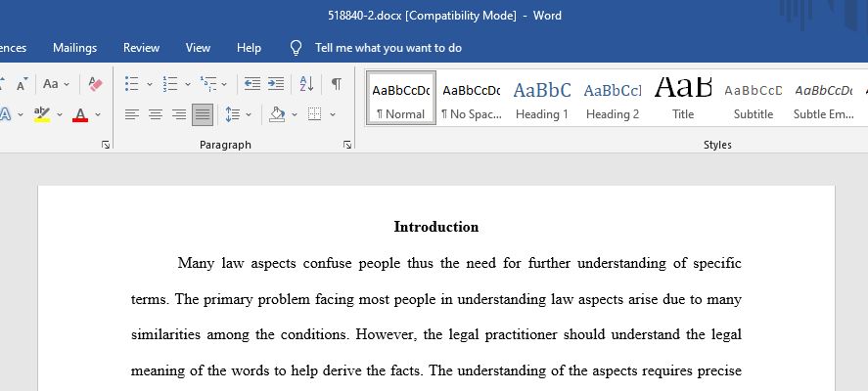Apply the Subtitle style
Viewport: 868px width, 391px height.
753,98
